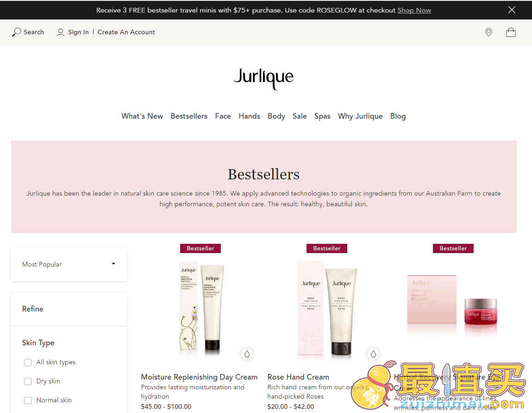Image resolution: width=532 pixels, height=413 pixels.
Task: Click Rose Hand Cream product image
Action: click(327, 308)
